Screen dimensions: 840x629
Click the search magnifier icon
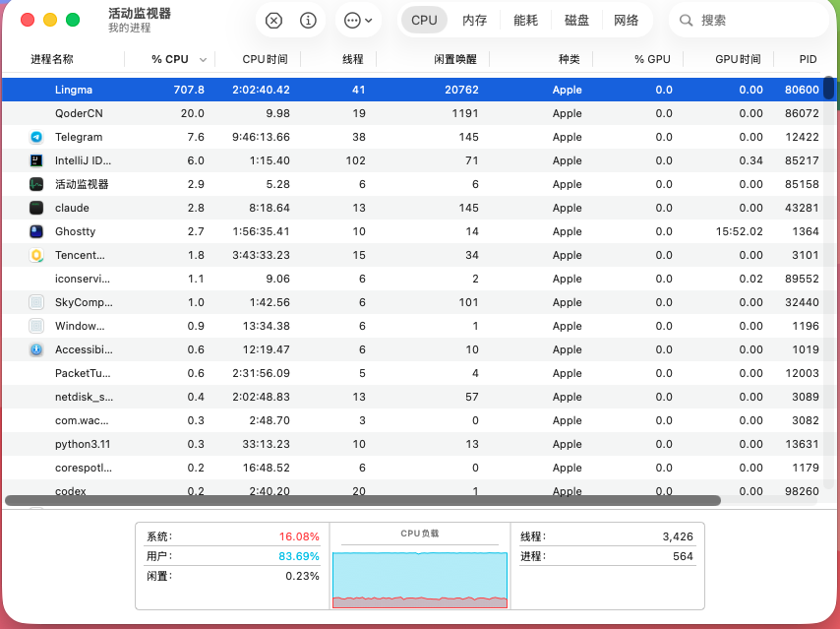click(x=686, y=21)
